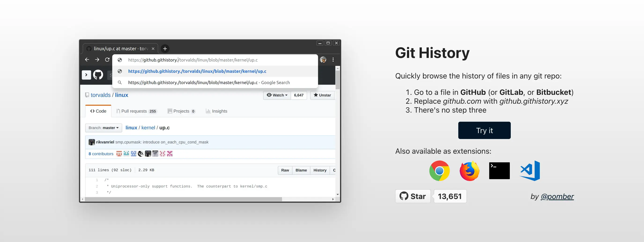Viewport: 644px width, 242px height.
Task: Toggle the Unstar button
Action: [x=322, y=95]
